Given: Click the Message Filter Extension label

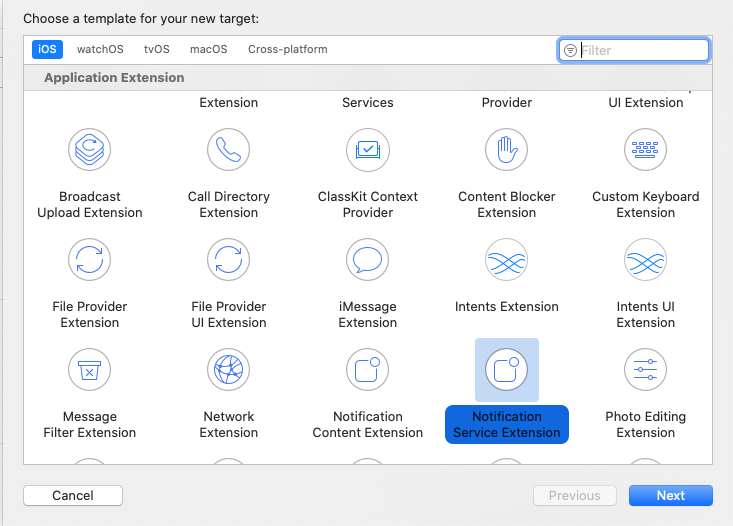Looking at the screenshot, I should point(90,424).
